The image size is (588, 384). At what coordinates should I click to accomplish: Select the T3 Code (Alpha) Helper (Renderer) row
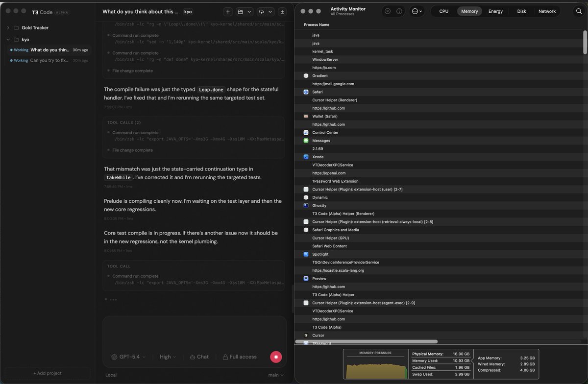(x=439, y=214)
